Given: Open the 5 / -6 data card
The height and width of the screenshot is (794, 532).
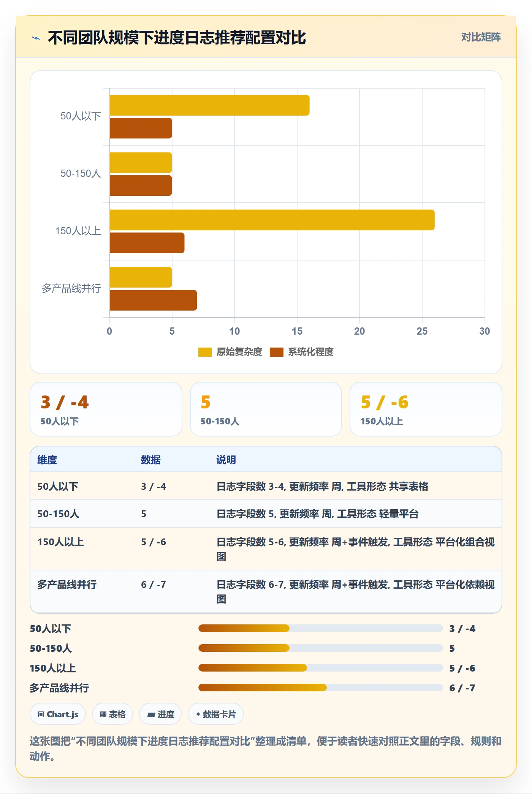Looking at the screenshot, I should point(426,409).
